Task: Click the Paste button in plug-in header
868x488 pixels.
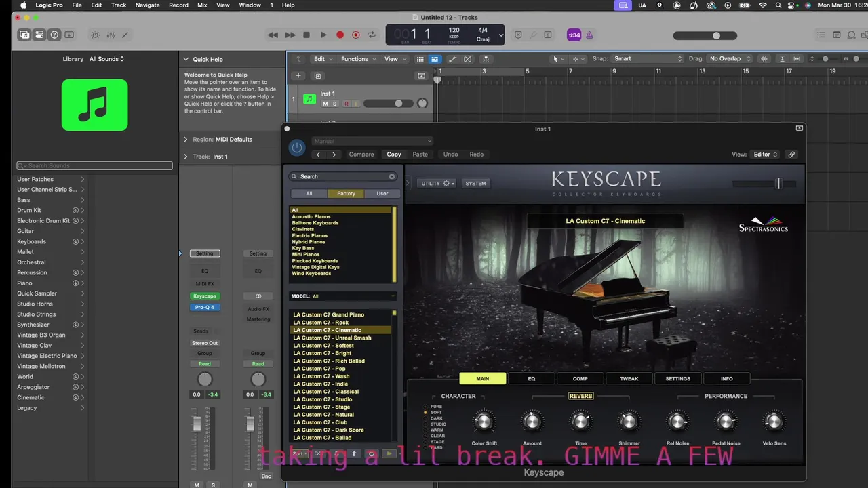Action: point(420,155)
